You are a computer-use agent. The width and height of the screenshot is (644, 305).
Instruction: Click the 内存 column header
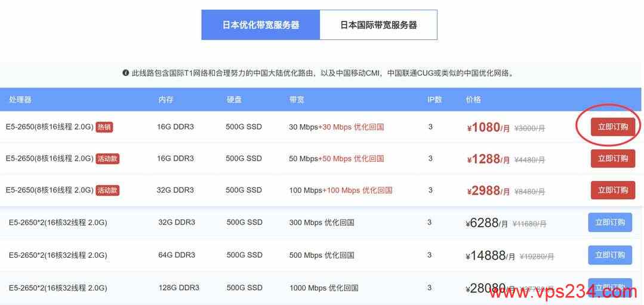166,100
